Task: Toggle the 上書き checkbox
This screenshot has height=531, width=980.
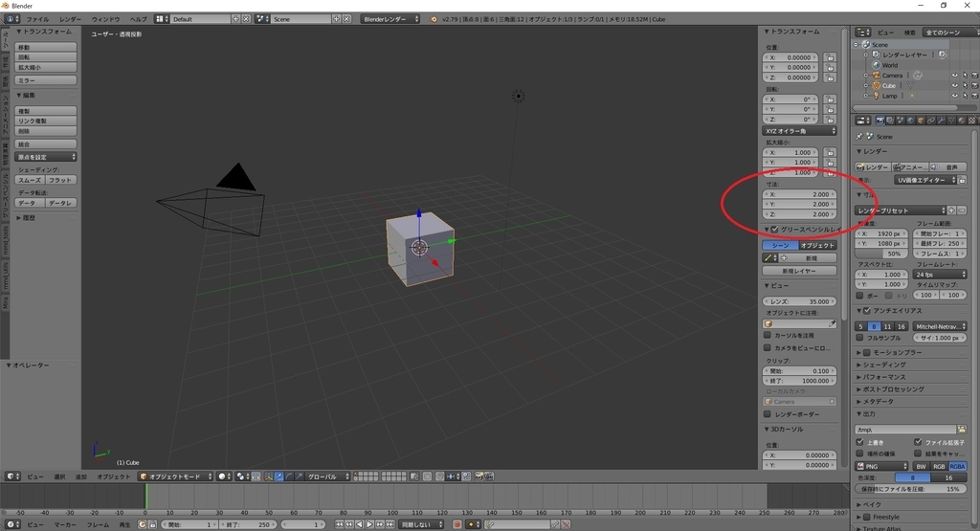Action: coord(860,442)
